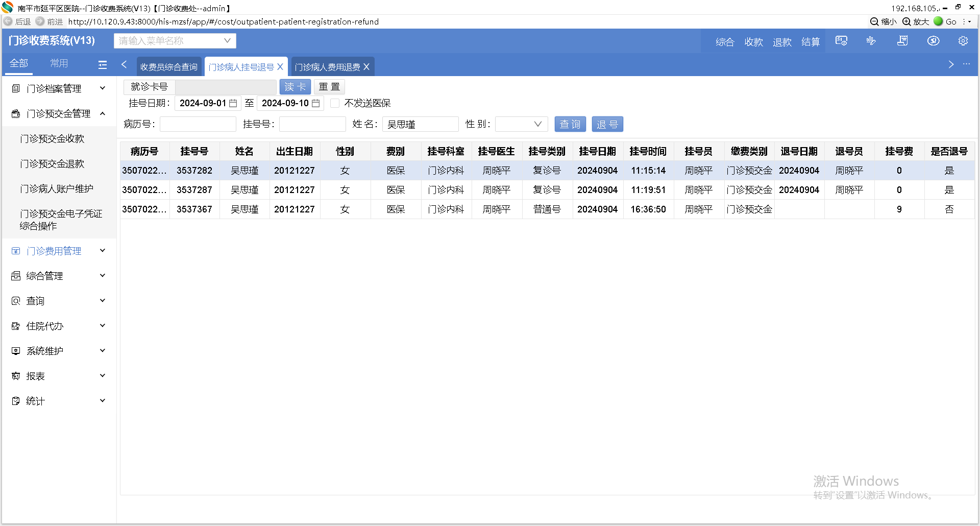Click the round SI badge icon
The height and width of the screenshot is (526, 980).
click(x=933, y=41)
